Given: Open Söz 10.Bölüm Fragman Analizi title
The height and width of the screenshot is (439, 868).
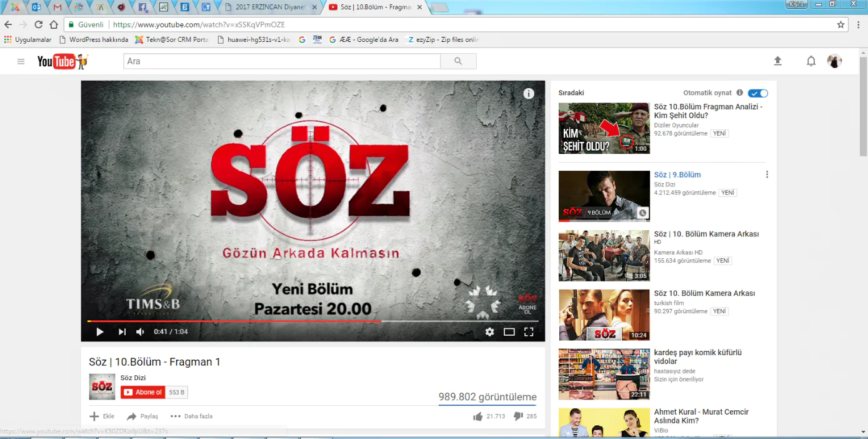Looking at the screenshot, I should tap(708, 111).
